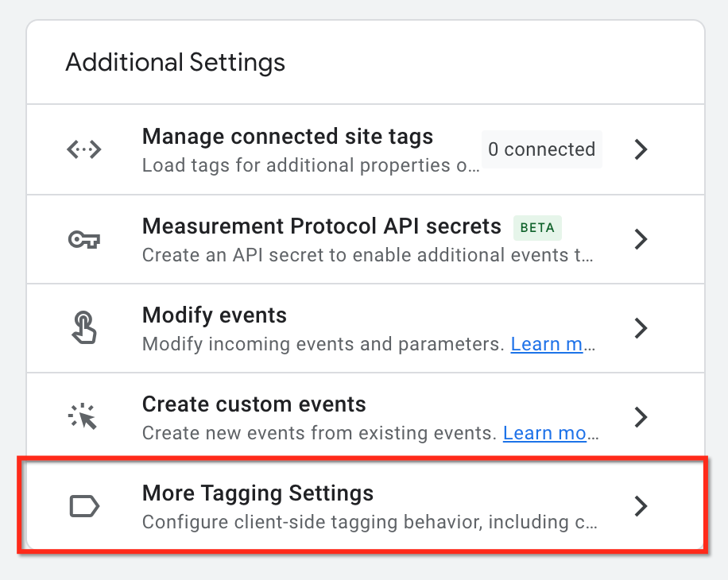728x580 pixels.
Task: Select Manage connected site tags title
Action: (288, 137)
